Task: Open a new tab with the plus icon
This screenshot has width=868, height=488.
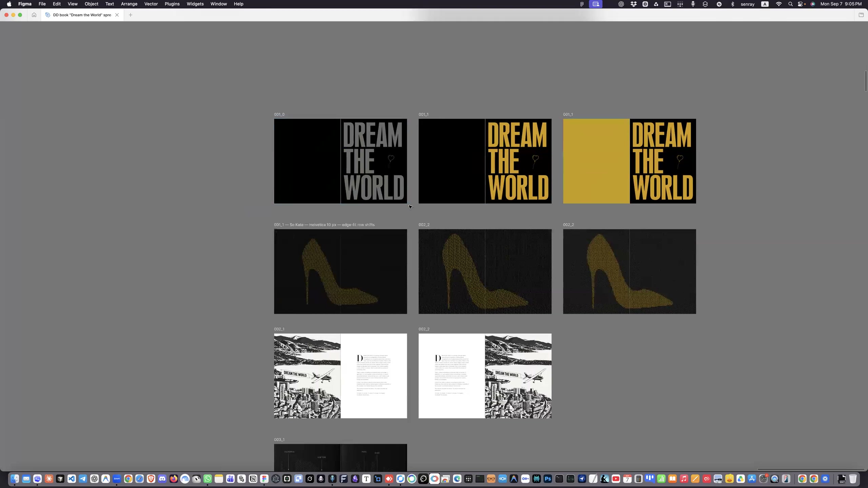Action: coord(131,15)
